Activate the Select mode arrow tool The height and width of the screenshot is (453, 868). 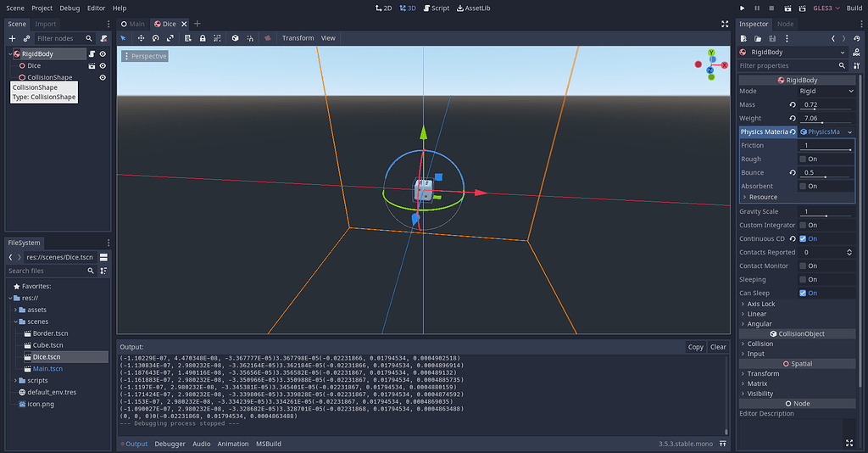tap(124, 38)
